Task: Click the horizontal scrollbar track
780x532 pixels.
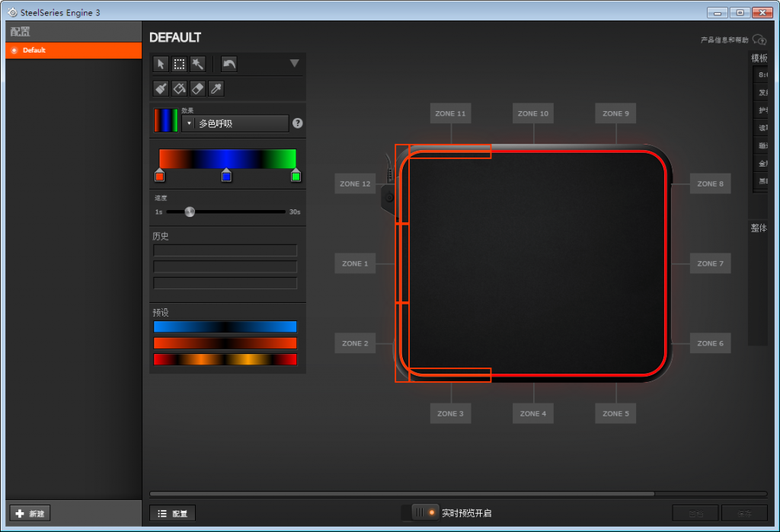Action: 458,494
